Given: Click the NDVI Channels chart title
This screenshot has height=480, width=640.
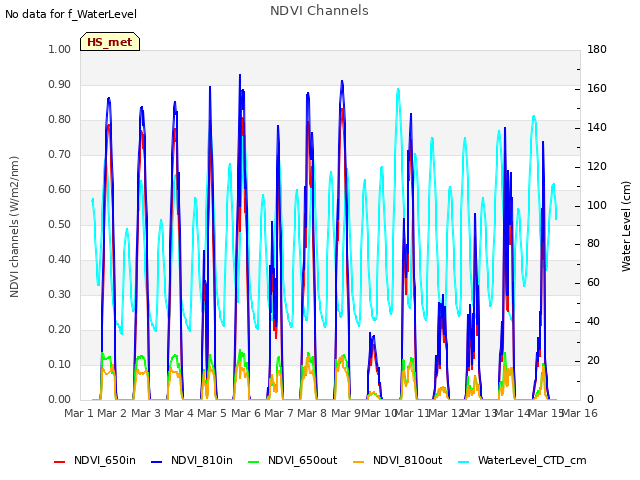Looking at the screenshot, I should point(319,11).
